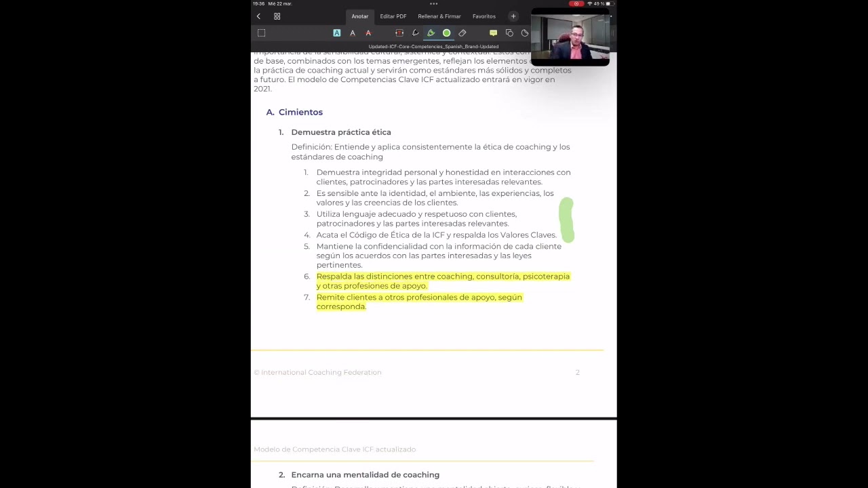Click item 'Demuestra integridad personal y honestidad'
The height and width of the screenshot is (488, 868).
(x=443, y=176)
